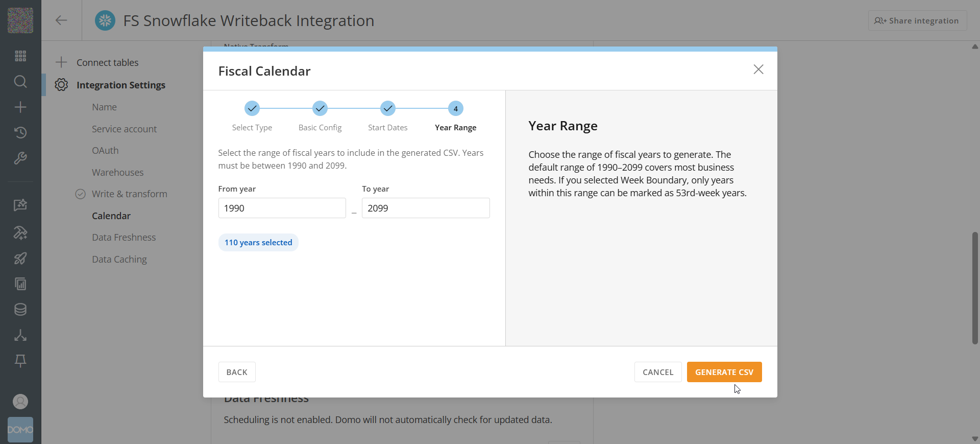This screenshot has height=444, width=980.
Task: Click the Integration Settings gear icon
Action: pos(61,85)
